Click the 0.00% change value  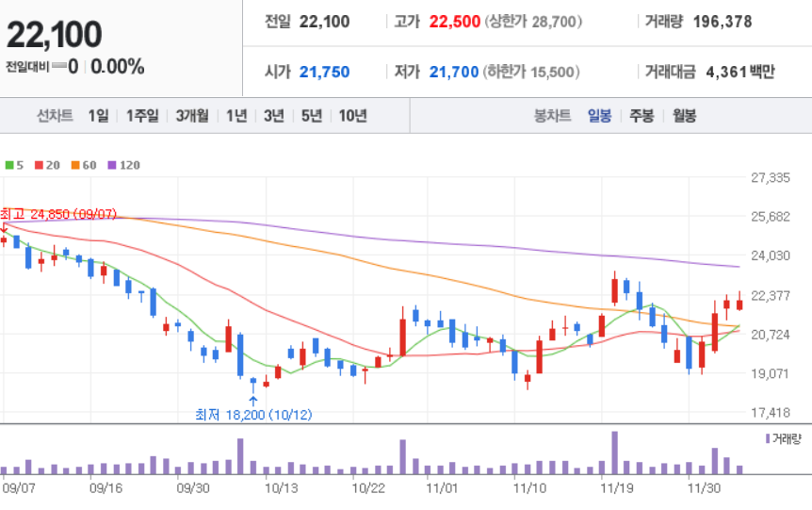pos(118,66)
